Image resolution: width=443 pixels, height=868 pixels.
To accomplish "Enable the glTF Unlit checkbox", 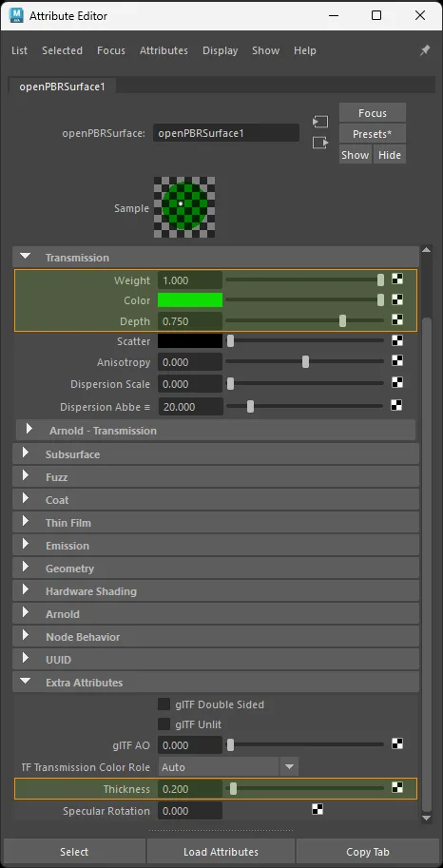I will pyautogui.click(x=164, y=724).
